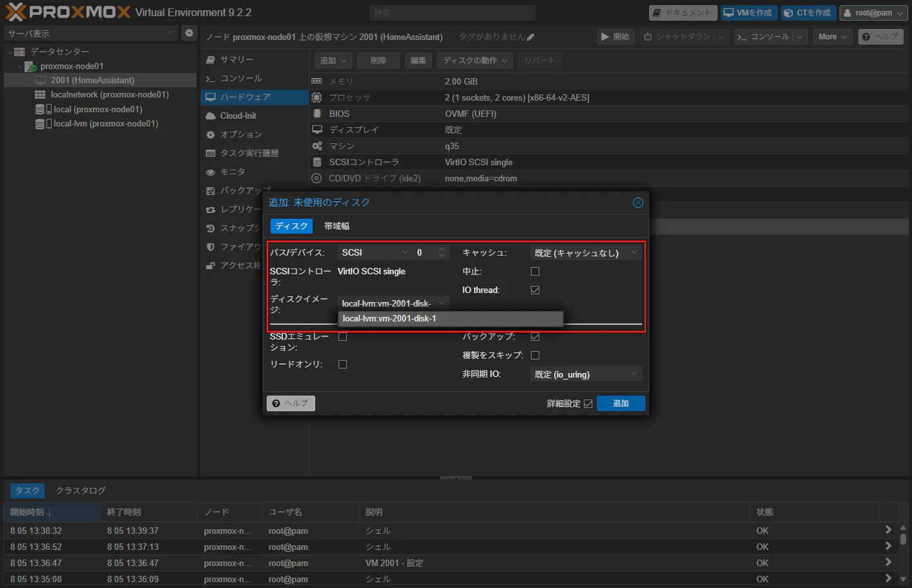The width and height of the screenshot is (912, 588).
Task: Click the Start (開始) VM button
Action: click(616, 37)
